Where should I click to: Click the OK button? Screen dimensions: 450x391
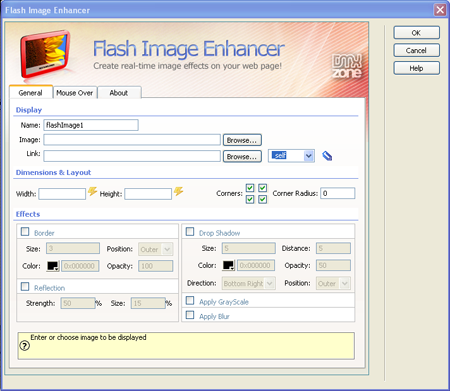pyautogui.click(x=416, y=33)
